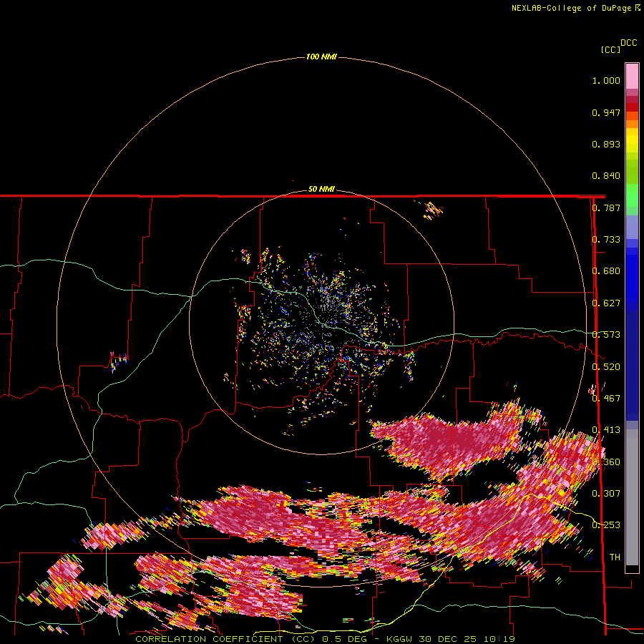Click the 0.893 legend value

[606, 144]
